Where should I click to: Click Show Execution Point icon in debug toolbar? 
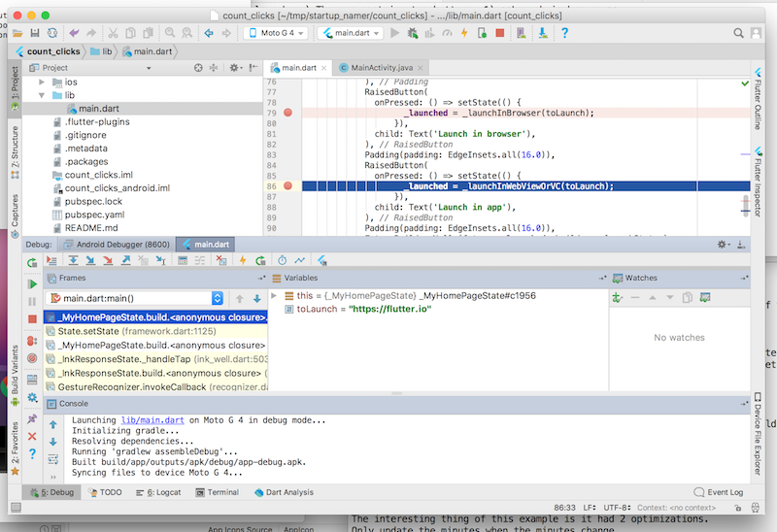pyautogui.click(x=51, y=260)
